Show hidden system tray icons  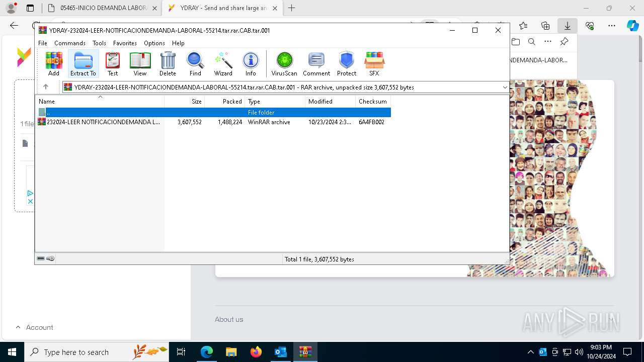point(530,352)
